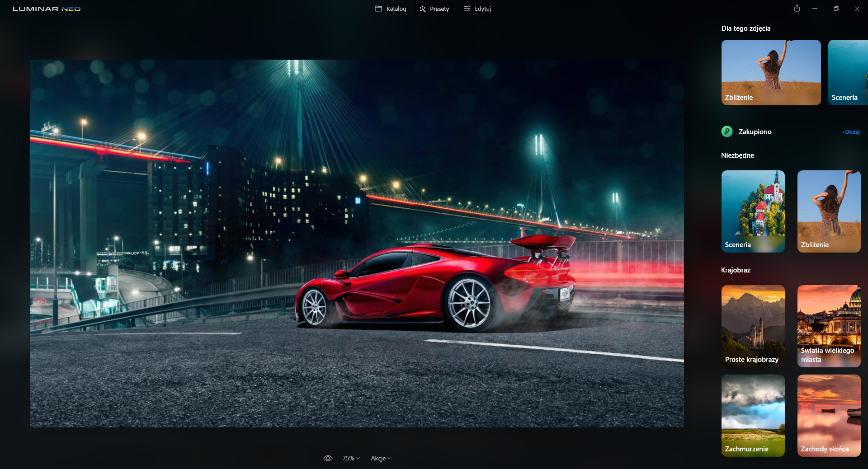
Task: Click the "Krajobraz" section heading
Action: (x=736, y=270)
